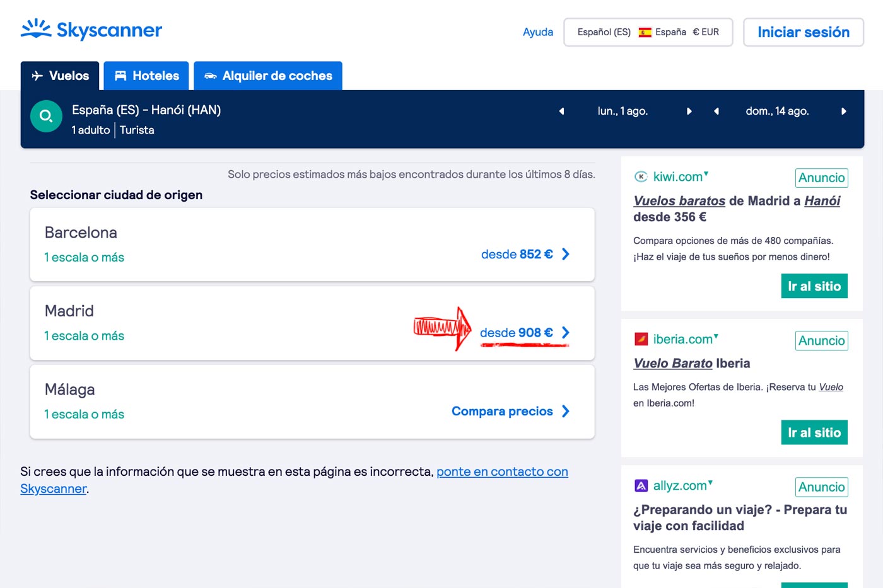The height and width of the screenshot is (588, 883).
Task: Click the green search magnifier icon
Action: (46, 116)
